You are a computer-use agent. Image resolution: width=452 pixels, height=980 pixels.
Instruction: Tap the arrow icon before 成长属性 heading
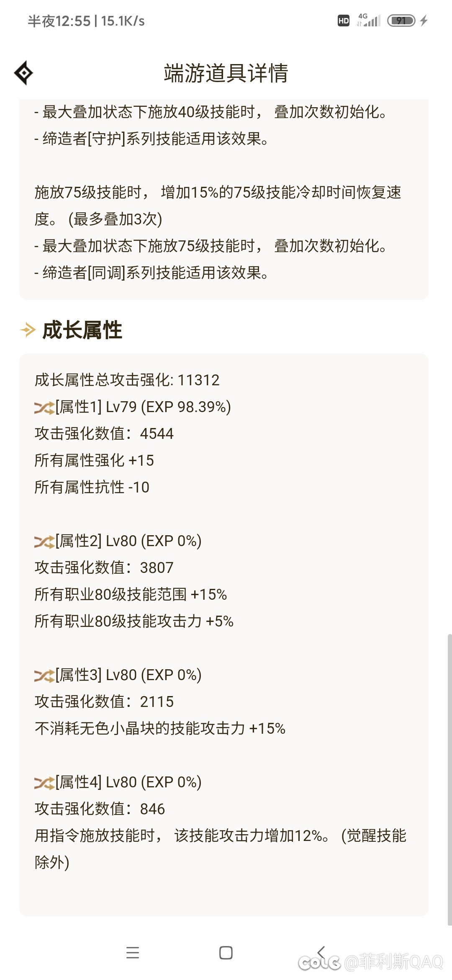pyautogui.click(x=28, y=330)
